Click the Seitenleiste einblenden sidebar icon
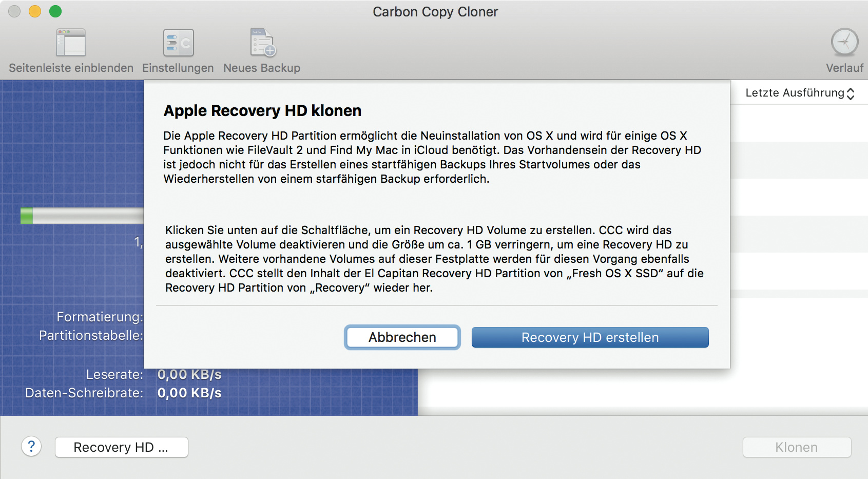The width and height of the screenshot is (868, 479). [x=71, y=43]
